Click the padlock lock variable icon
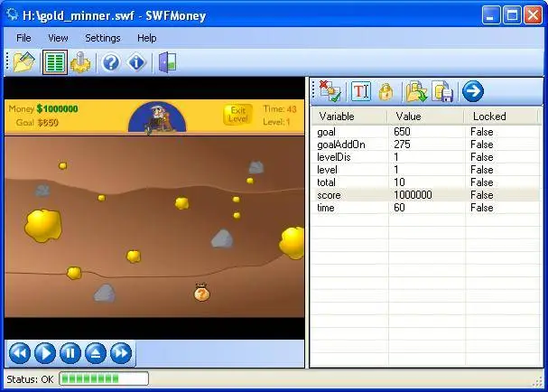This screenshot has width=548, height=392. 385,92
